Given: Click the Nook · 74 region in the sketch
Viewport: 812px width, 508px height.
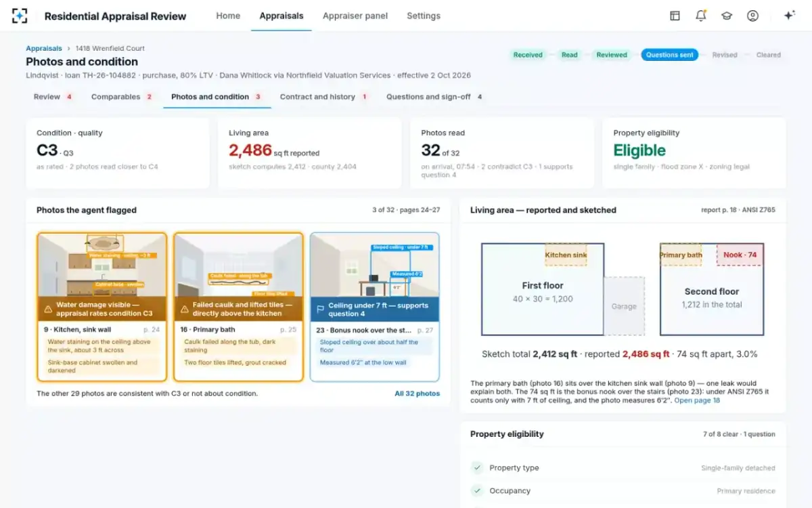Looking at the screenshot, I should [x=740, y=255].
